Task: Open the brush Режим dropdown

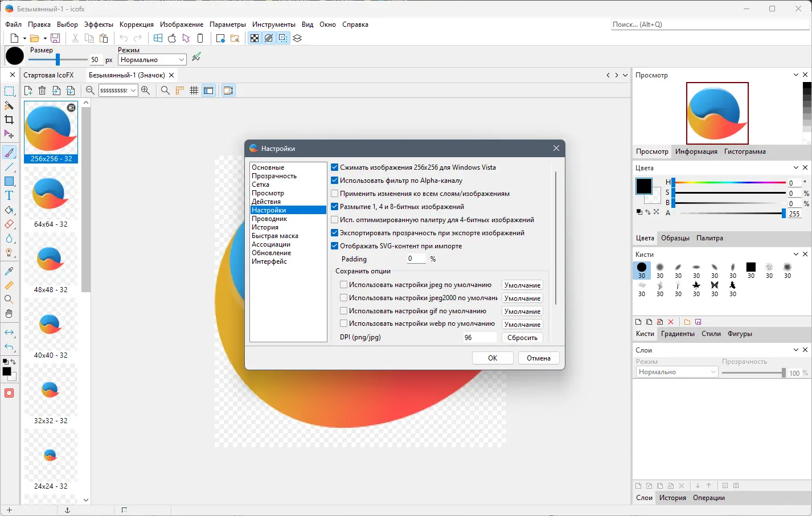Action: pos(152,60)
